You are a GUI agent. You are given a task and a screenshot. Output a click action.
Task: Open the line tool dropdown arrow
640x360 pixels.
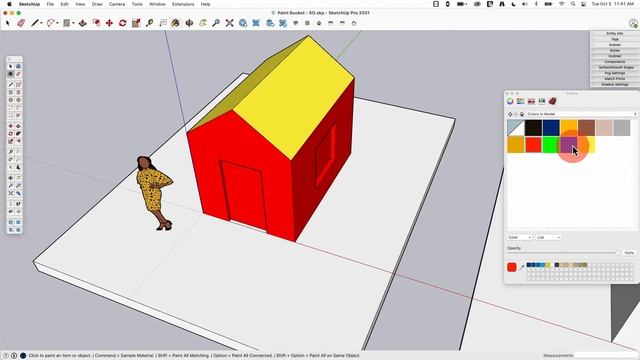point(41,23)
